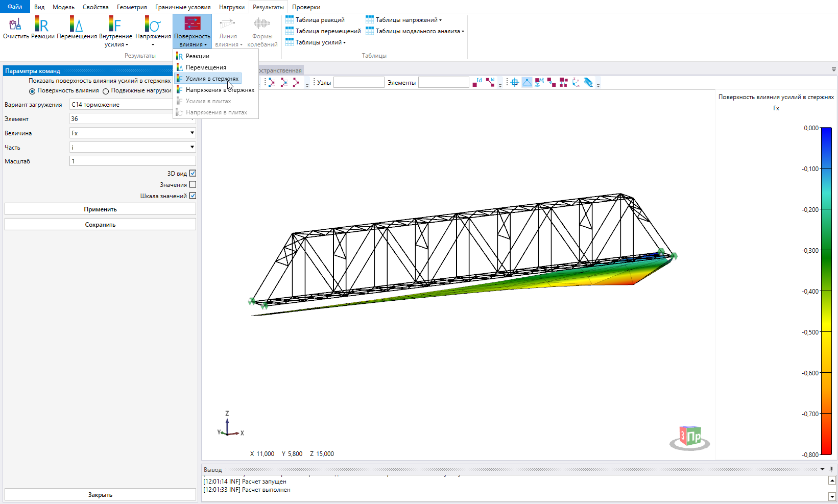Choose Усилия в стержнях menu item

[x=208, y=79]
